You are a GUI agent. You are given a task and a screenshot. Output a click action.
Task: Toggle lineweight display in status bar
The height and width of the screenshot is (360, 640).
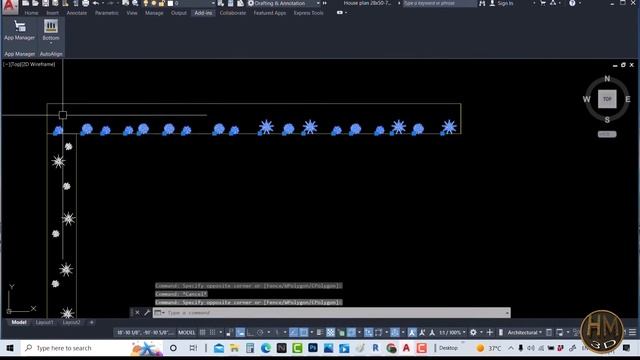point(320,333)
